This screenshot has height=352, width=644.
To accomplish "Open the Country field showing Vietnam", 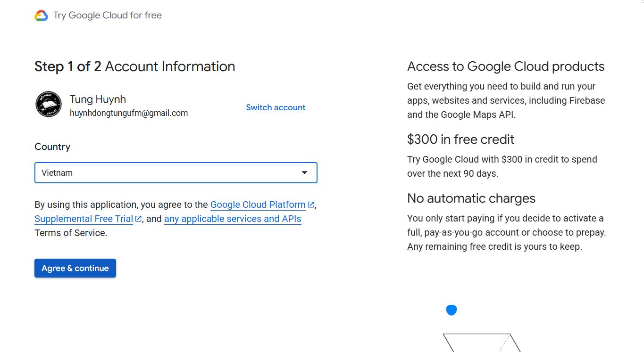I will click(170, 173).
